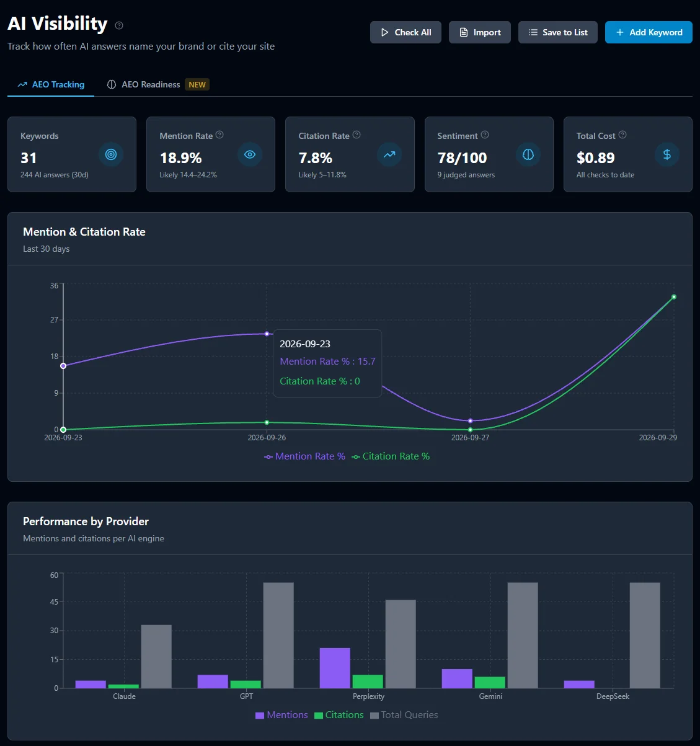Click the Keywords value 31
700x746 pixels.
[29, 158]
